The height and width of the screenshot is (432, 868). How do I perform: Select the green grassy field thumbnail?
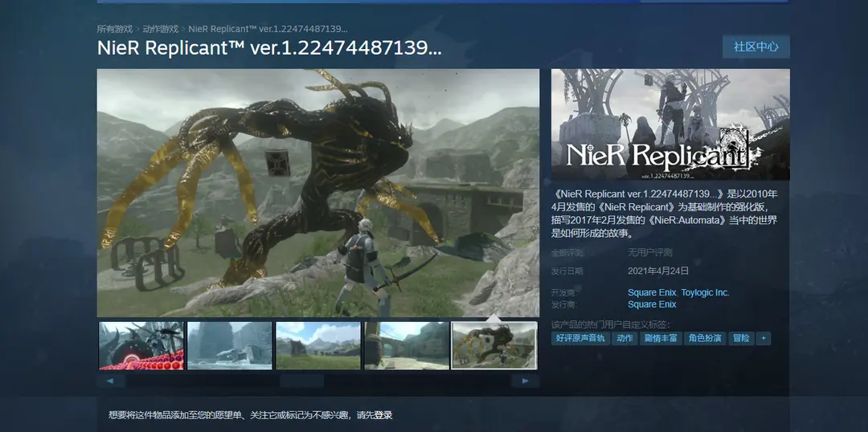pos(317,346)
